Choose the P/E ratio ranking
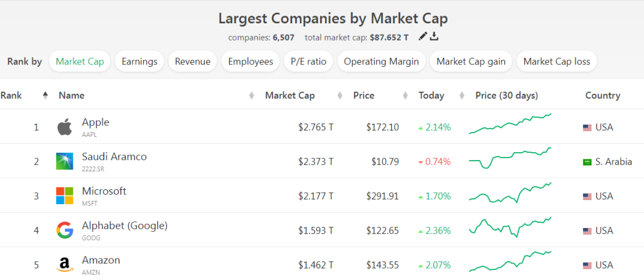Screen dimensions: 644x280 click(309, 61)
